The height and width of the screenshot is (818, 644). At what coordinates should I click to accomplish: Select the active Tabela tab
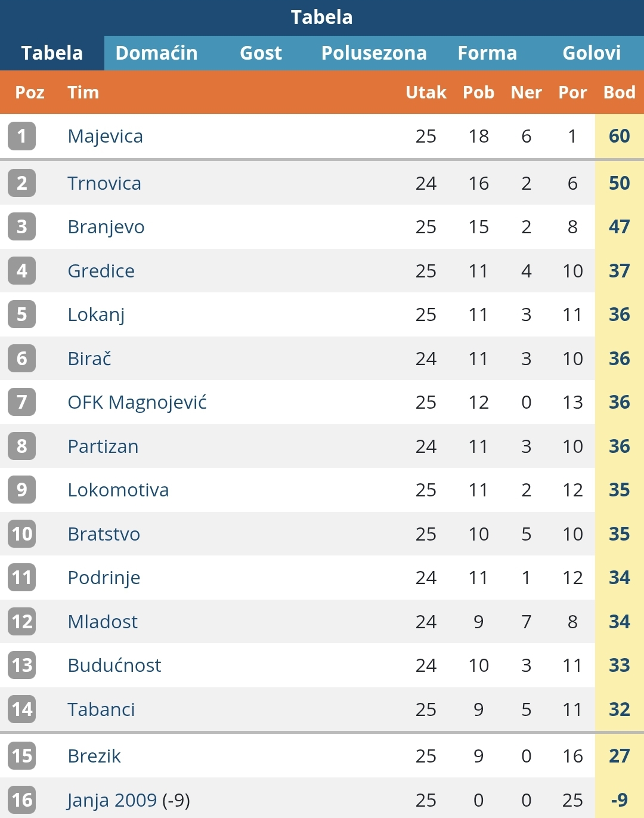tap(52, 53)
